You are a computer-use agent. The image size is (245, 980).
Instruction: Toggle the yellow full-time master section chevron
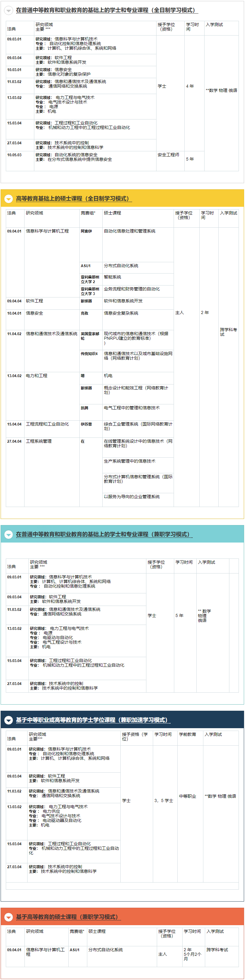(x=8, y=199)
